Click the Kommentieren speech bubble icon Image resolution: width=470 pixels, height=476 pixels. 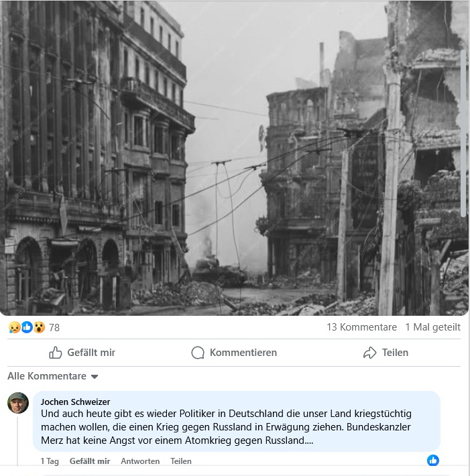[x=198, y=353]
